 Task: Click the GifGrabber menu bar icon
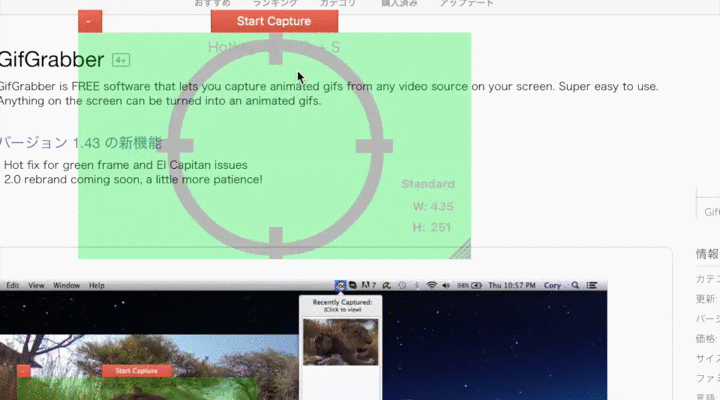tap(340, 286)
